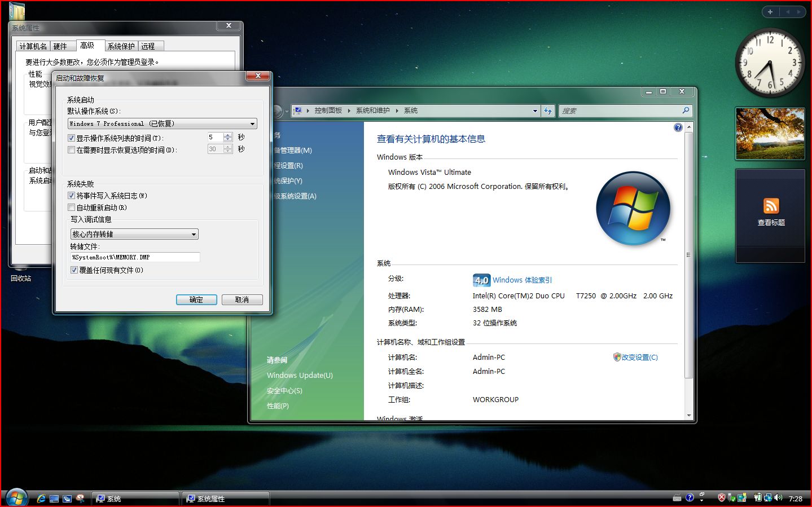Switch to the 系统保护 tab
The width and height of the screenshot is (812, 507).
(x=120, y=46)
